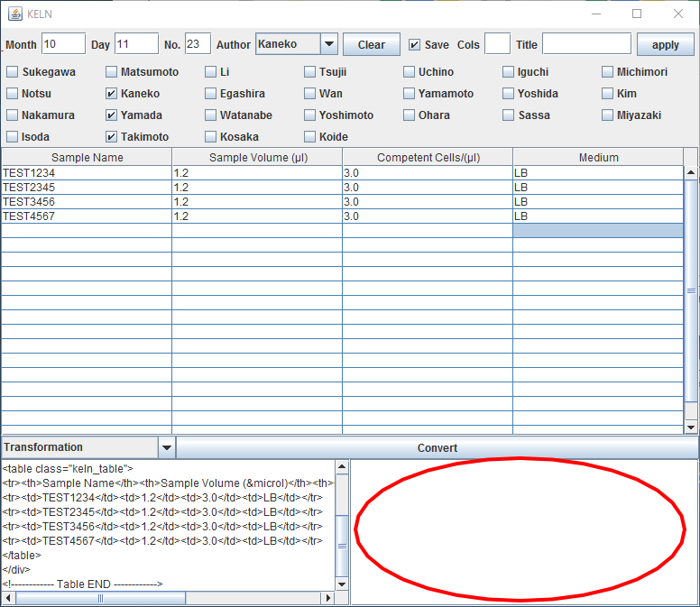
Task: Open the Author dropdown arrow
Action: 329,43
